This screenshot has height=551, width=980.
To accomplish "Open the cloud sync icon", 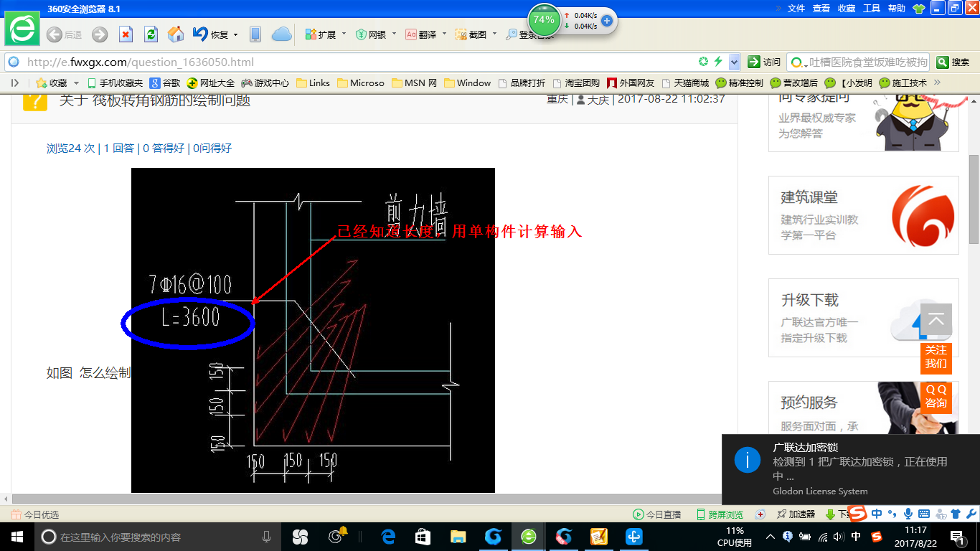I will 281,34.
